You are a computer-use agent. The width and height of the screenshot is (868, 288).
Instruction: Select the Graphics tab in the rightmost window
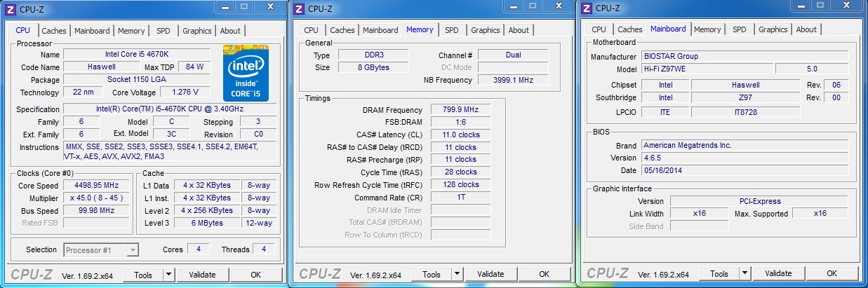[773, 29]
